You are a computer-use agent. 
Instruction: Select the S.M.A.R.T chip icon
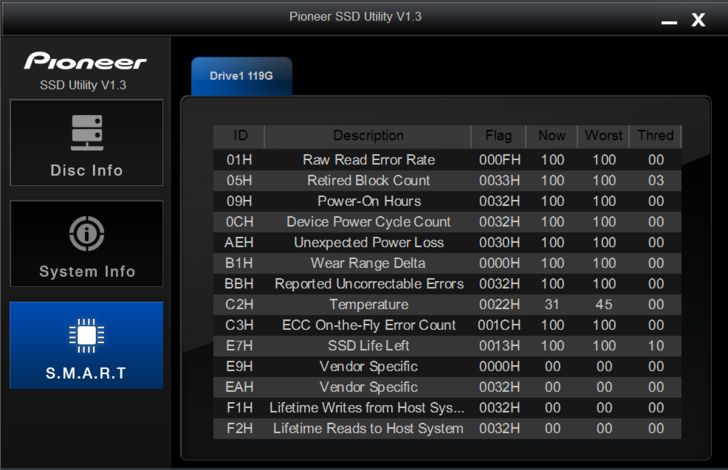click(87, 335)
